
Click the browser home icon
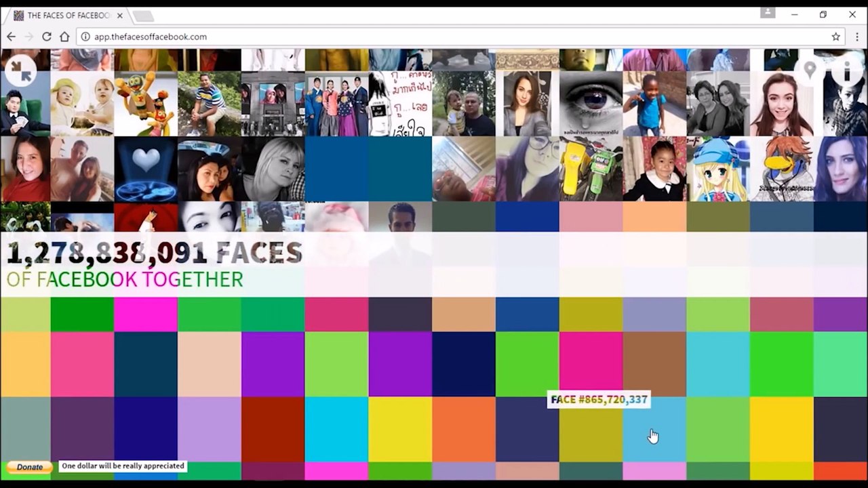point(64,37)
